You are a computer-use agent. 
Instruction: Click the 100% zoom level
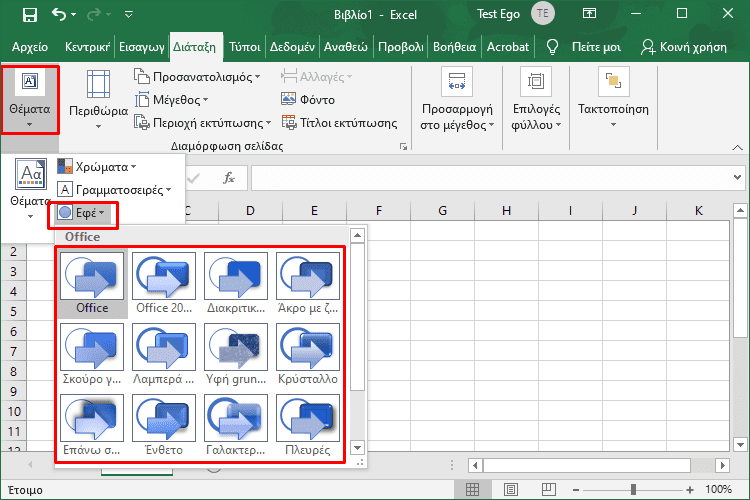tap(718, 489)
